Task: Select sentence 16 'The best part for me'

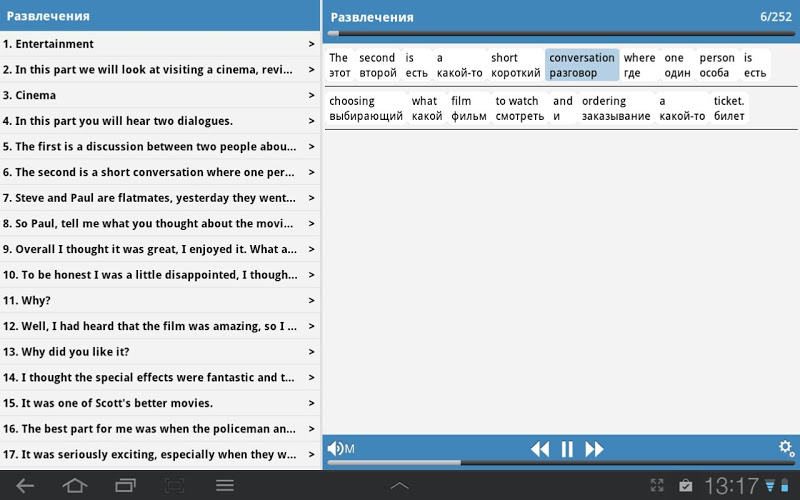Action: pyautogui.click(x=160, y=429)
